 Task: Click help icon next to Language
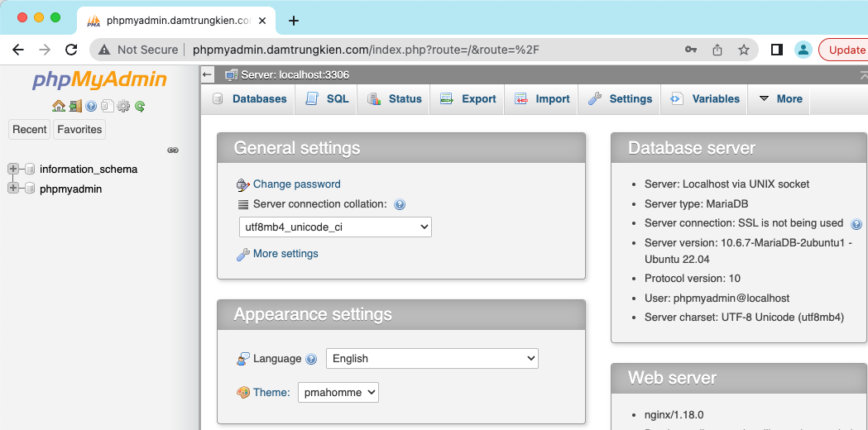(x=312, y=359)
